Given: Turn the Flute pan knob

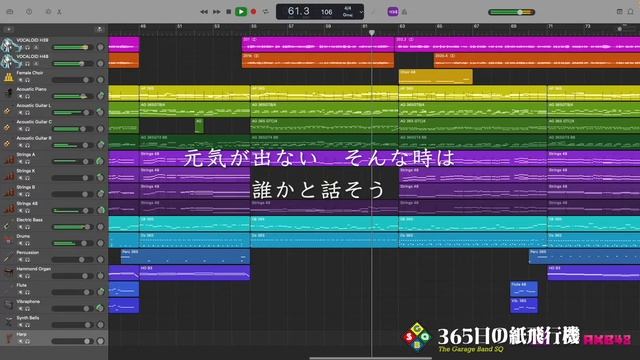Looking at the screenshot, I should click(x=100, y=292).
